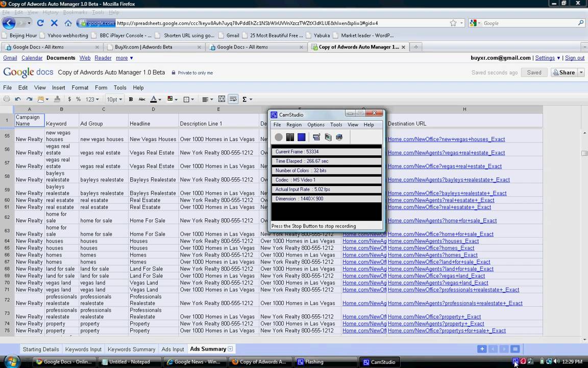The image size is (588, 368).
Task: Open the sigma functions dropdown
Action: 247,99
